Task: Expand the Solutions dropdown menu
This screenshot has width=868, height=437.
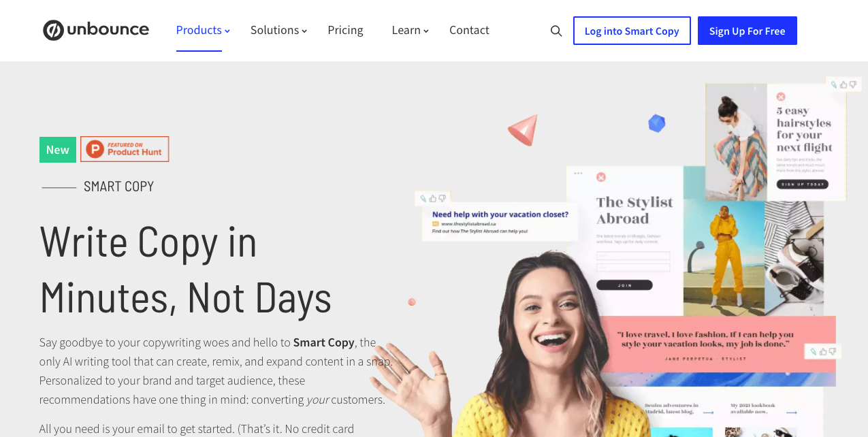Action: point(278,30)
